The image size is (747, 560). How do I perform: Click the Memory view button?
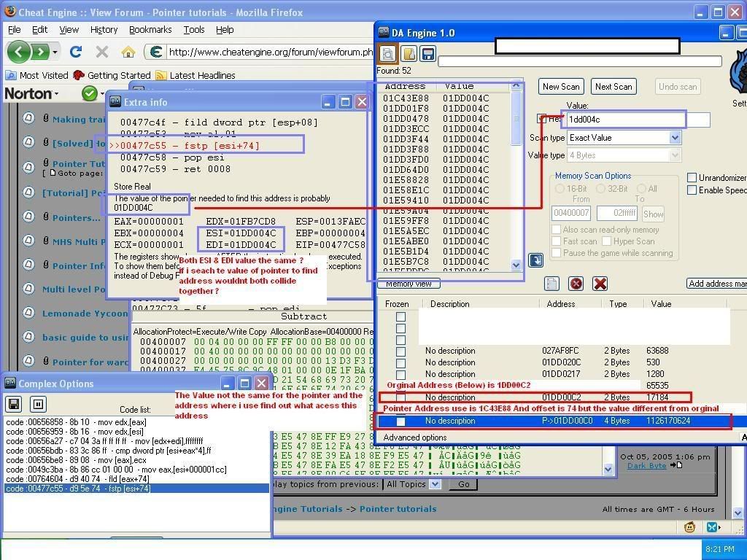tap(409, 284)
